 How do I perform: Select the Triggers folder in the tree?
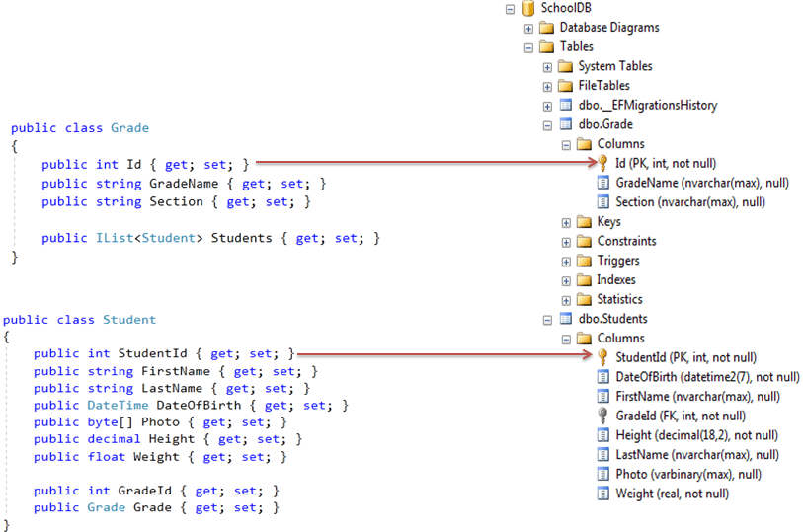618,261
